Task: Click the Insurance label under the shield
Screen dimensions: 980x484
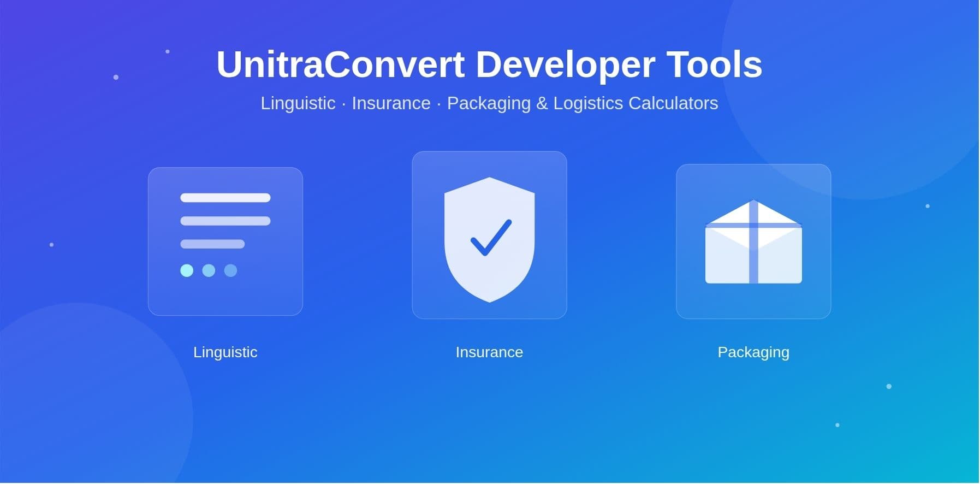Action: (x=490, y=352)
